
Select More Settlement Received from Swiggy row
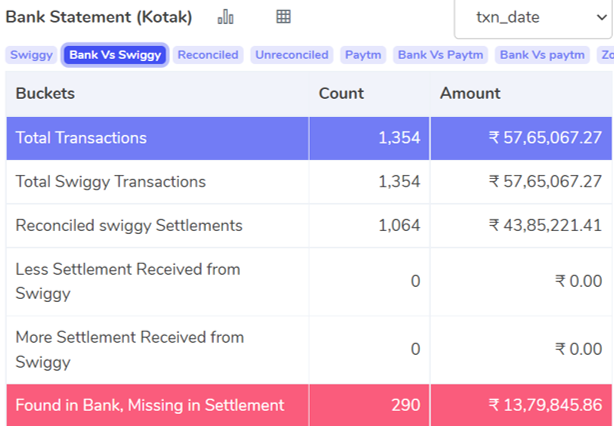pos(309,350)
